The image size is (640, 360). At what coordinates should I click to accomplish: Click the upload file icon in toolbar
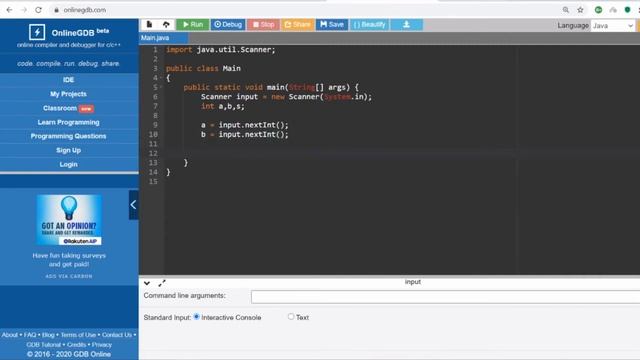coord(166,24)
